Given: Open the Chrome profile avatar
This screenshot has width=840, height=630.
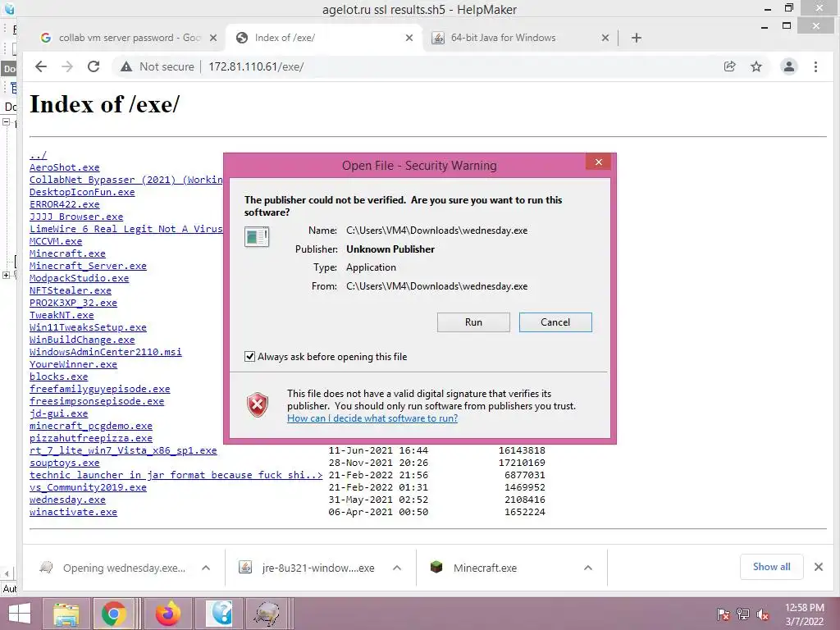Looking at the screenshot, I should pos(789,66).
